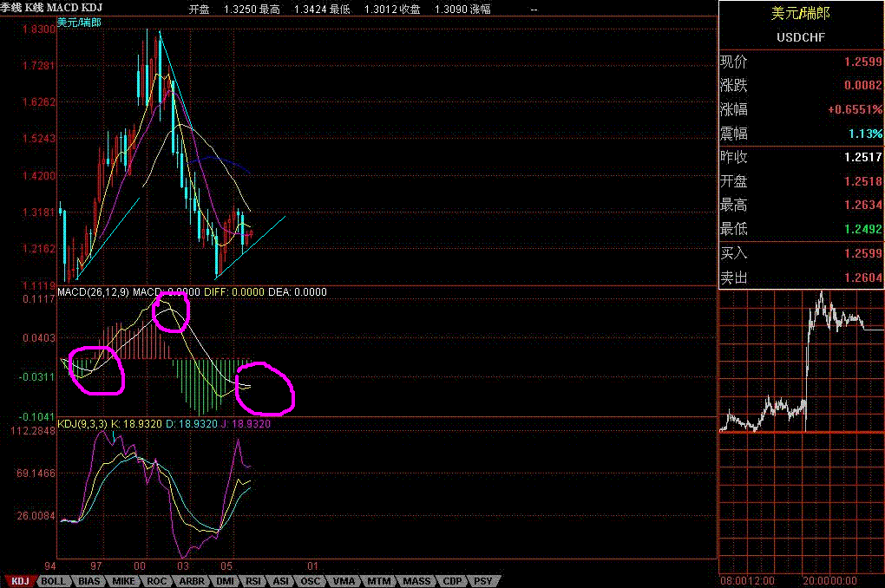Switch to the MASS indicator tab
The image size is (885, 588).
[416, 581]
